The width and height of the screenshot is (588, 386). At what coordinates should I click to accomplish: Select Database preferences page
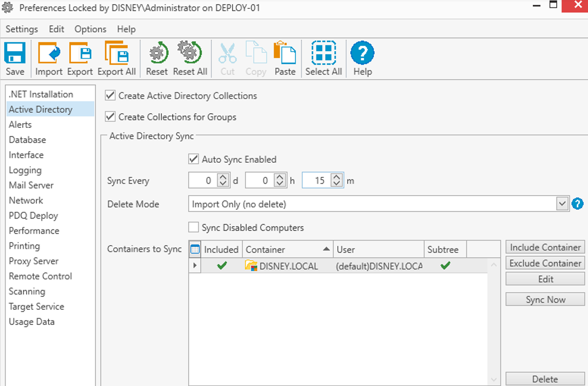coord(50,140)
